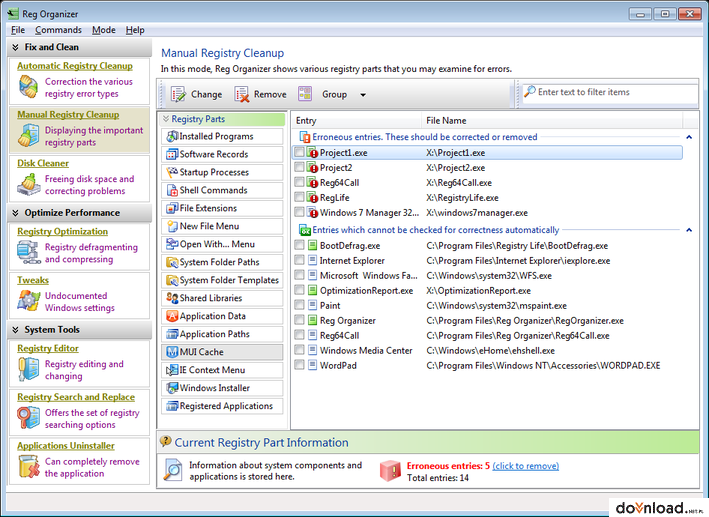Image resolution: width=709 pixels, height=517 pixels.
Task: Select the IE Context Menu part
Action: coord(222,370)
